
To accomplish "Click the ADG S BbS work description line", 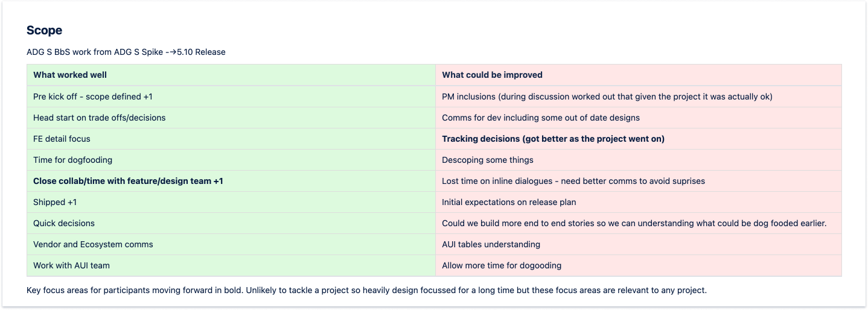I will click(x=126, y=52).
